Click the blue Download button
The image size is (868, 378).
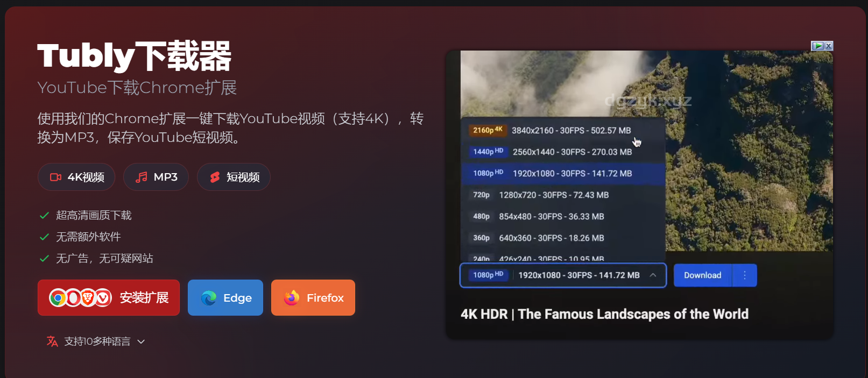702,275
